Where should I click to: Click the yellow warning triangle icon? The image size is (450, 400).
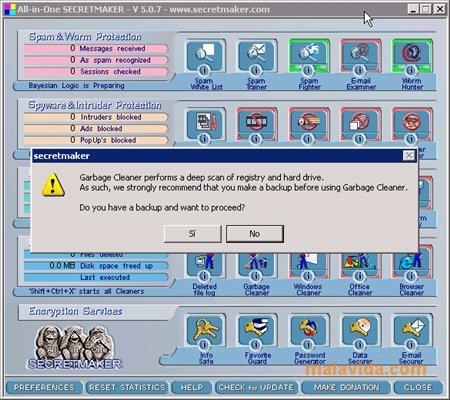(x=53, y=184)
